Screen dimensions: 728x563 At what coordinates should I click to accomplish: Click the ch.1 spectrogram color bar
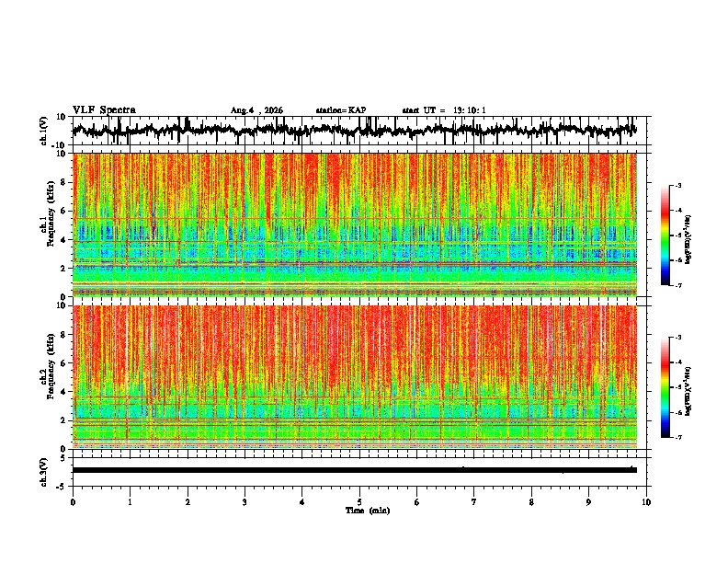pyautogui.click(x=665, y=236)
